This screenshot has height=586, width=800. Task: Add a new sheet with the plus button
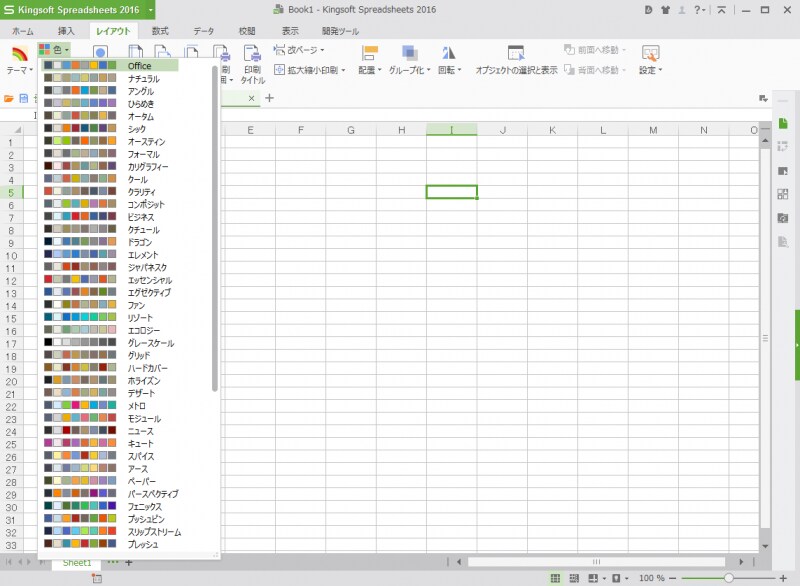pos(127,563)
